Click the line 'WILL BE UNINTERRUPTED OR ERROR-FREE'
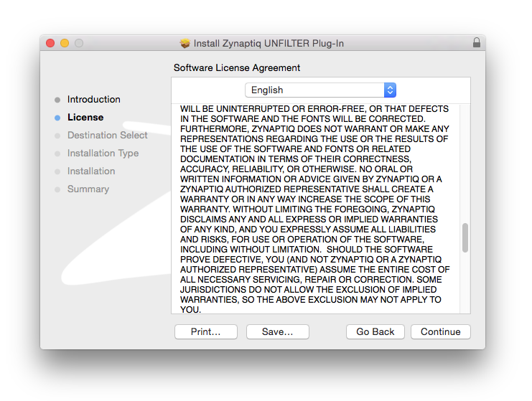The image size is (532, 401). pyautogui.click(x=314, y=109)
